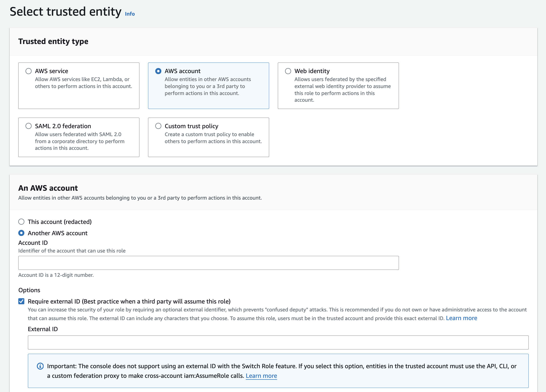
Task: Click the Account ID label
Action: click(x=33, y=243)
